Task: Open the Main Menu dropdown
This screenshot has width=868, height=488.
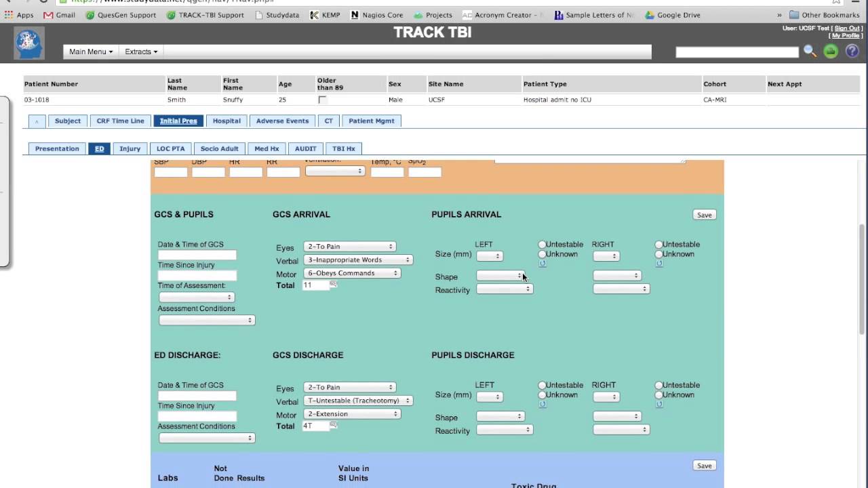Action: pyautogui.click(x=91, y=52)
